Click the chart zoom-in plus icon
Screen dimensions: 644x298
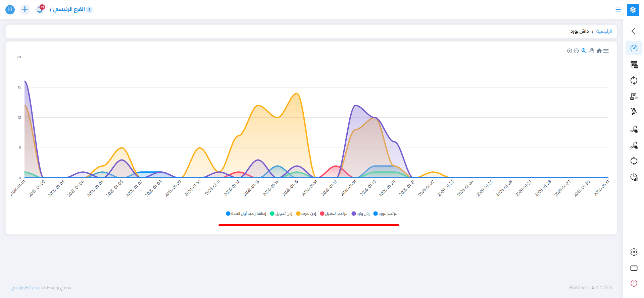(569, 51)
